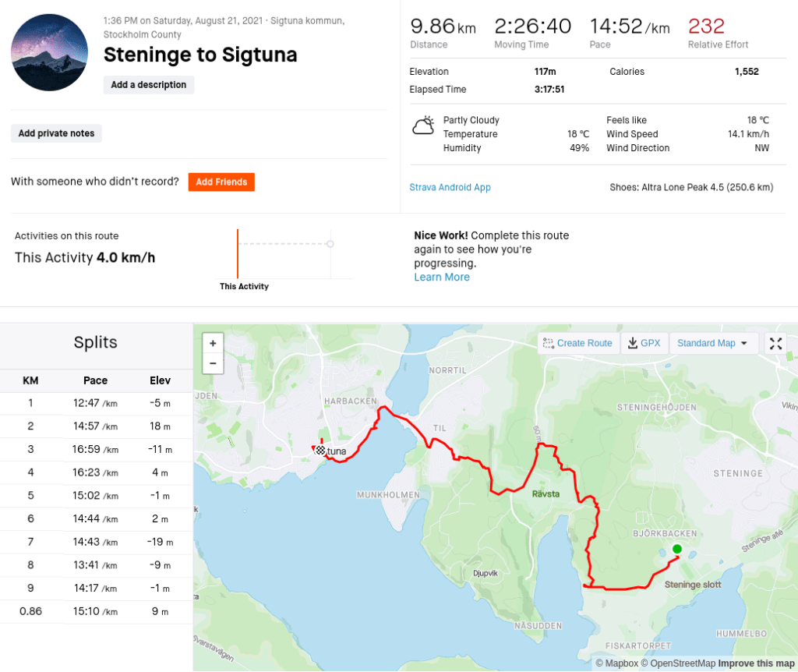798x672 pixels.
Task: Click the partly cloudy weather icon
Action: [423, 126]
